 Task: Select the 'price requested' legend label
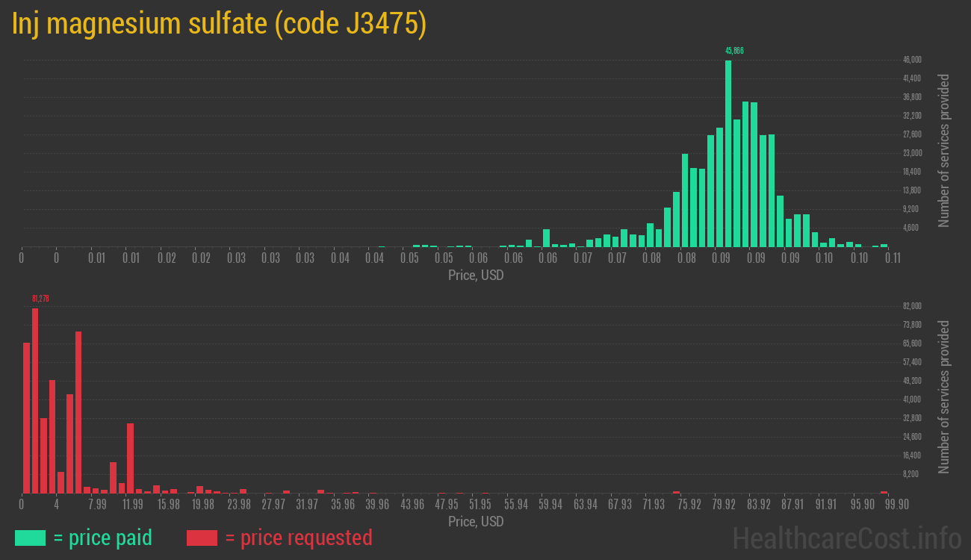[x=298, y=538]
